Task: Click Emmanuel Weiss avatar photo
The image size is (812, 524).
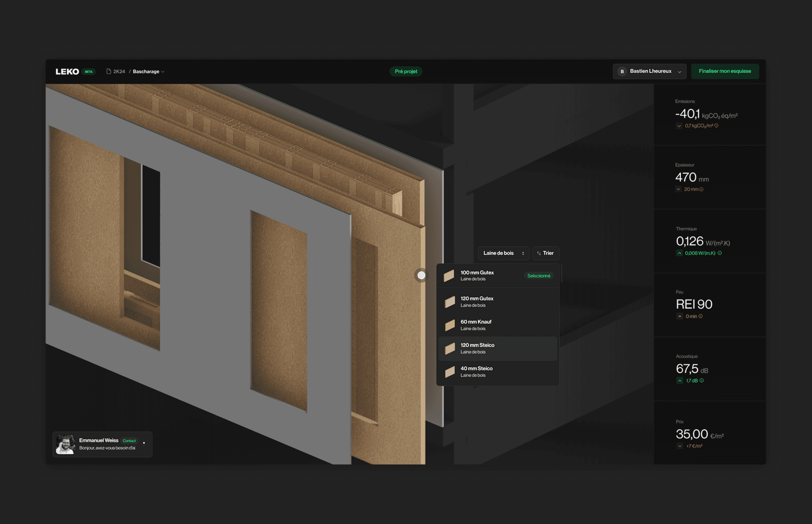Action: pos(65,444)
